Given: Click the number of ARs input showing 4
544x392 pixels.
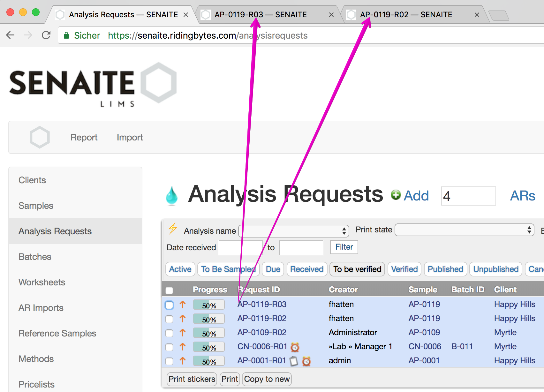Looking at the screenshot, I should (468, 196).
